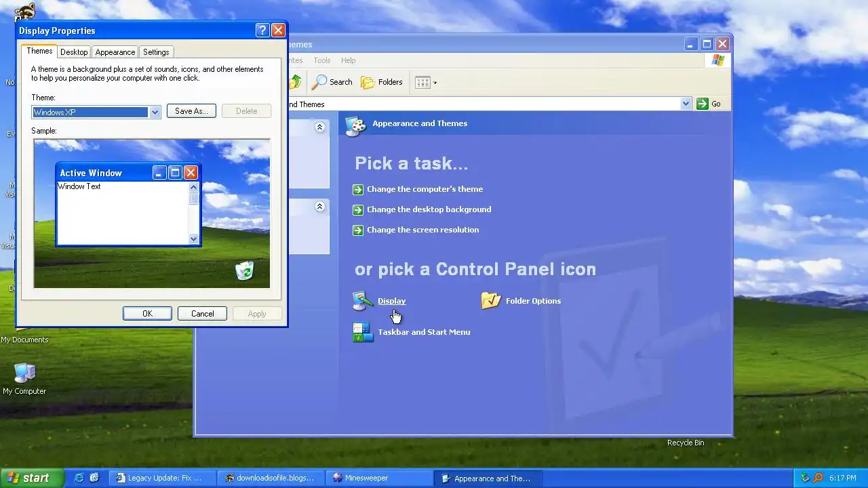The image size is (868, 488).
Task: Click the theme sample preview image
Action: tap(152, 213)
